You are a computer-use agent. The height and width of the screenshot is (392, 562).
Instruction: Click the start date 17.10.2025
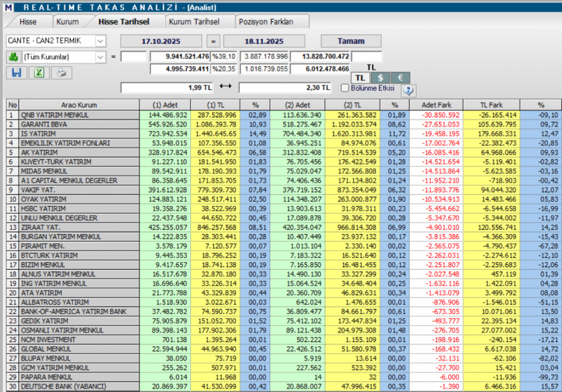click(160, 41)
